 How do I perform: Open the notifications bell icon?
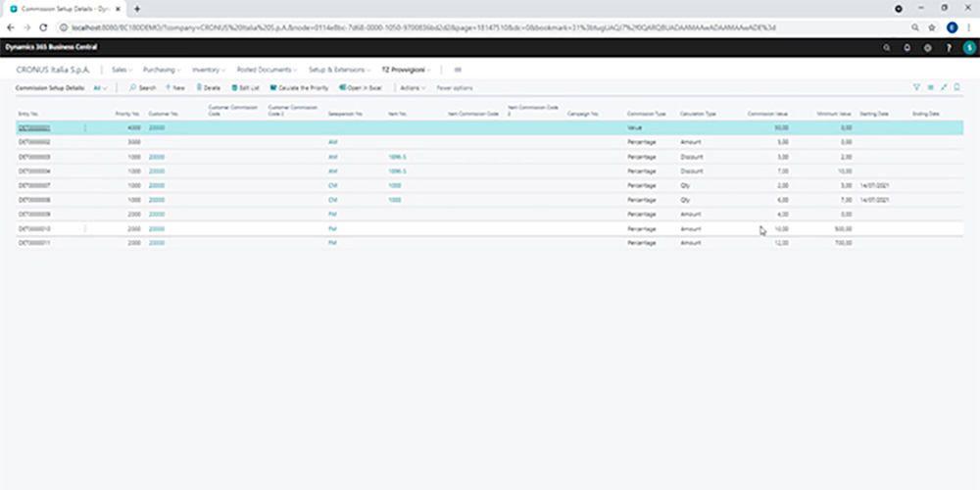coord(906,47)
